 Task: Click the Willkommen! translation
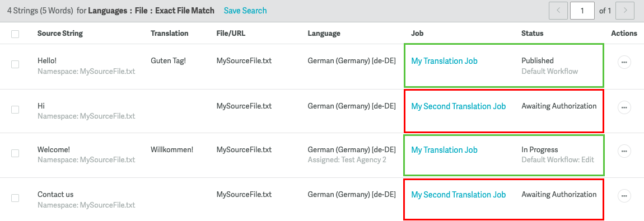pos(172,149)
